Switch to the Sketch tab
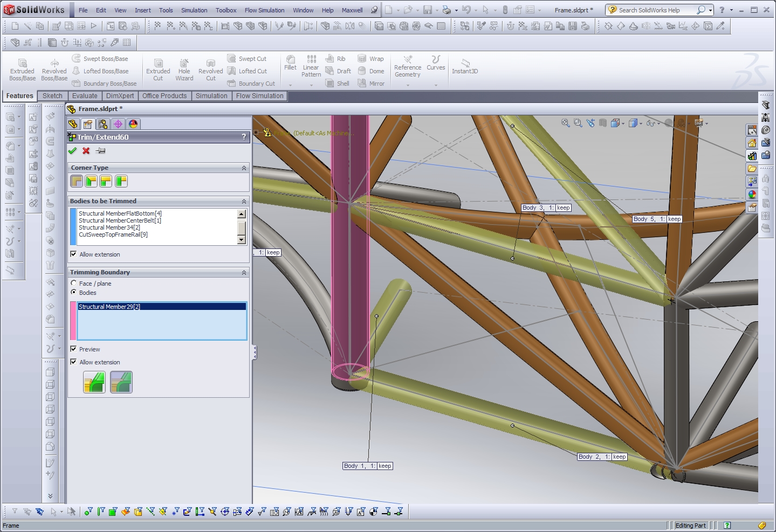Viewport: 776px width, 532px height. click(52, 96)
